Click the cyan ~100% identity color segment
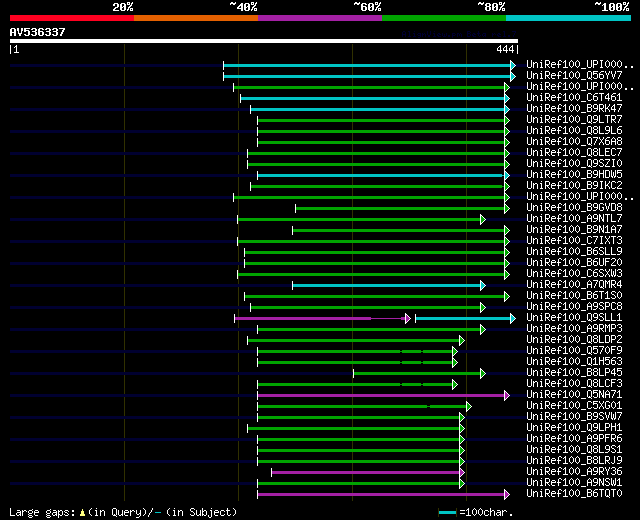640x520 pixels. 569,18
